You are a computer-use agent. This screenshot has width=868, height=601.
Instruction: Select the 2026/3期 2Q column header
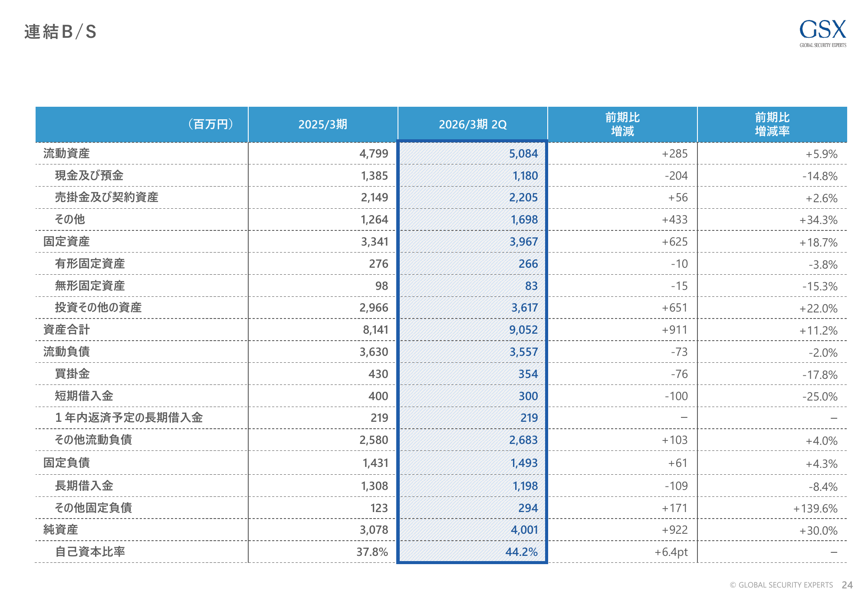pos(473,125)
